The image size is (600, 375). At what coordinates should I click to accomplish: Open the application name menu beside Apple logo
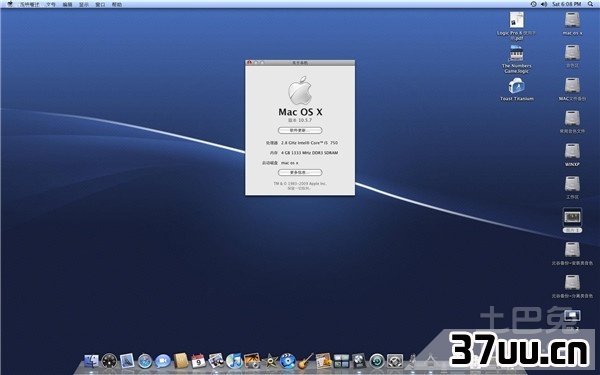(29, 4)
